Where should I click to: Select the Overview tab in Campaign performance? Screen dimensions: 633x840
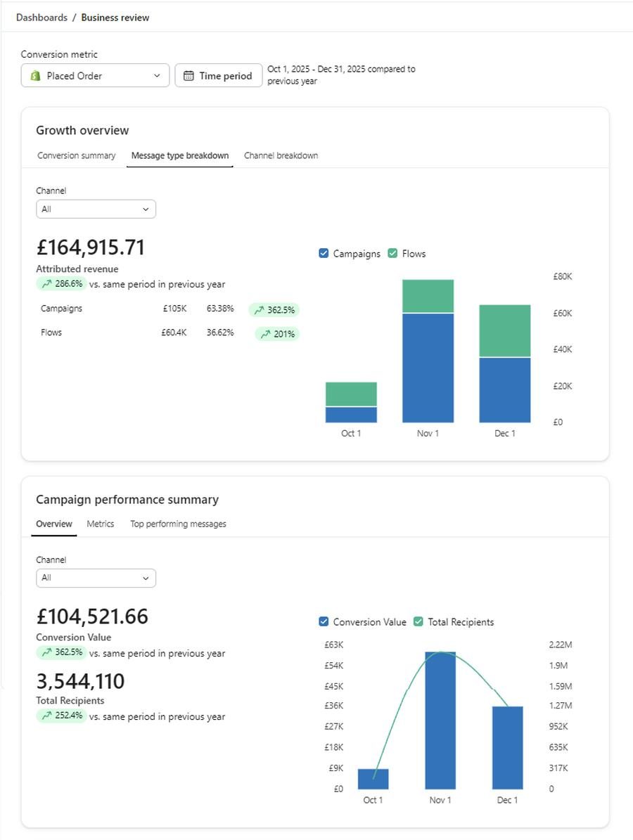[54, 524]
